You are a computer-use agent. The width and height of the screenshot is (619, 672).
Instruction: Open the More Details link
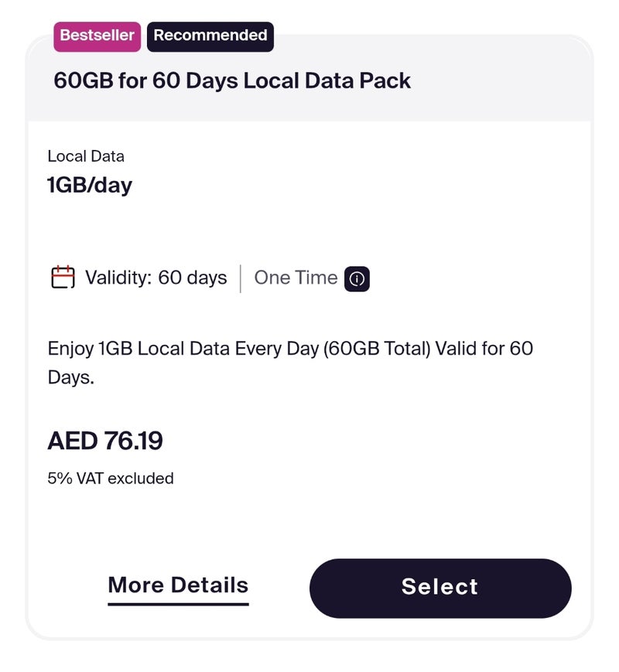pos(178,585)
